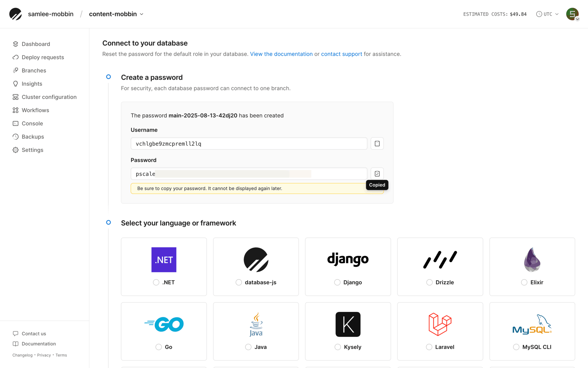Open the user avatar menu
Viewport: 588px width, 368px height.
[572, 14]
